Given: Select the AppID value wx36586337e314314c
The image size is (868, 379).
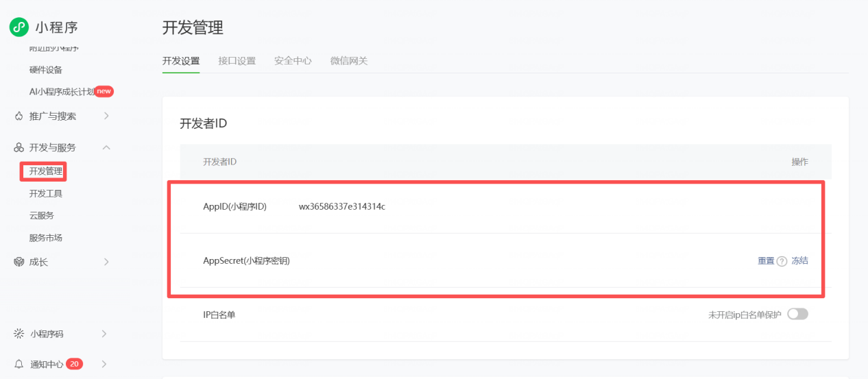Looking at the screenshot, I should tap(341, 206).
